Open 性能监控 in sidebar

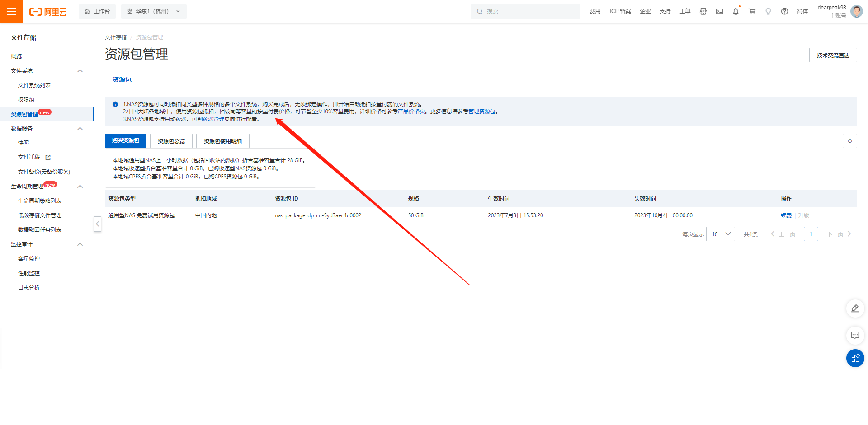(29, 273)
